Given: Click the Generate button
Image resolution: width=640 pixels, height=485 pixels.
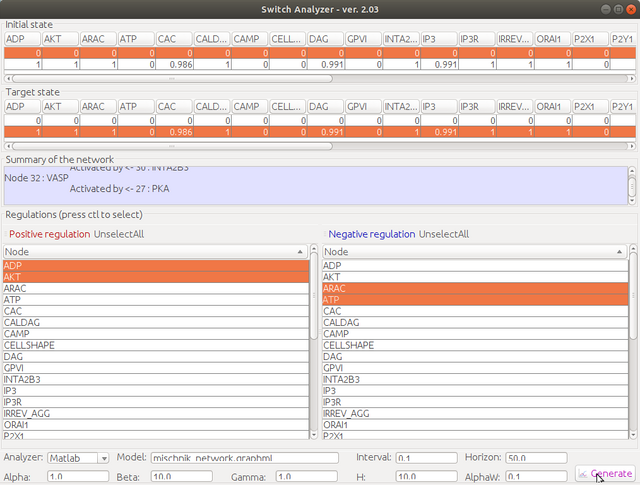Looking at the screenshot, I should [x=605, y=474].
